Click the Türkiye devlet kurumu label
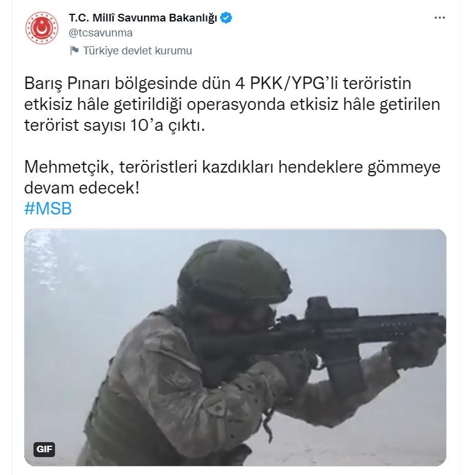 coord(138,51)
